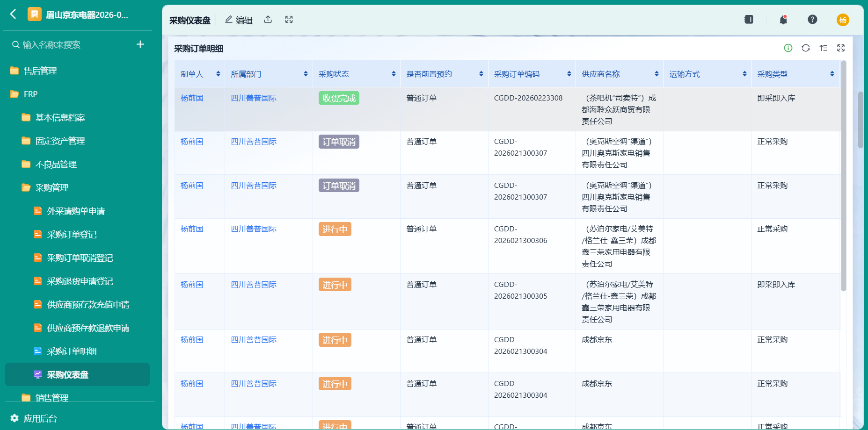This screenshot has width=868, height=430.
Task: Sort by 供应商名称 column arrows
Action: click(x=656, y=74)
